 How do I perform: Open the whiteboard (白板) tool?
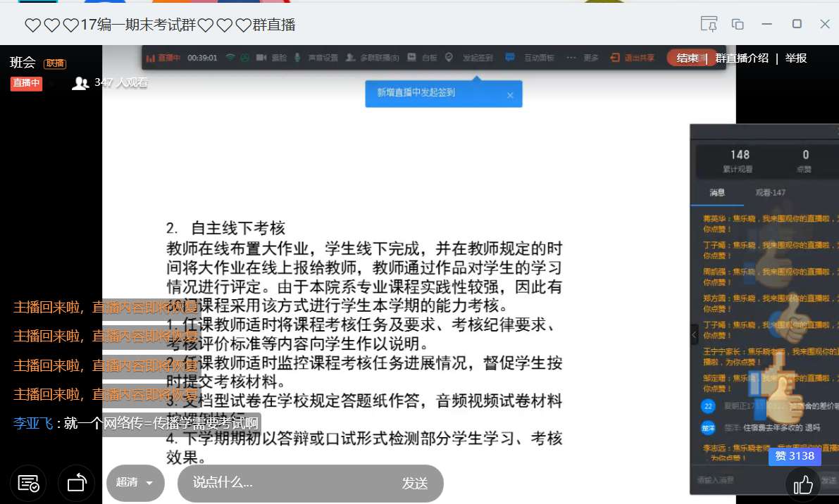(423, 58)
